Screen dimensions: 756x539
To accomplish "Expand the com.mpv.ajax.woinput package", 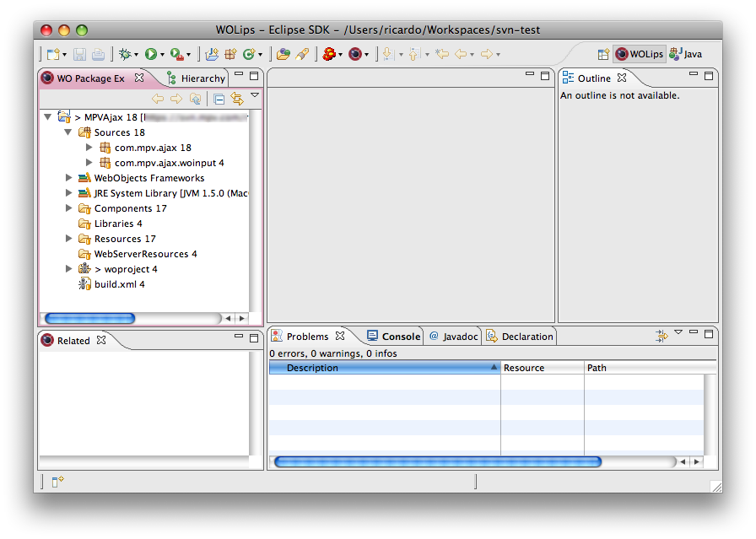I will [89, 163].
